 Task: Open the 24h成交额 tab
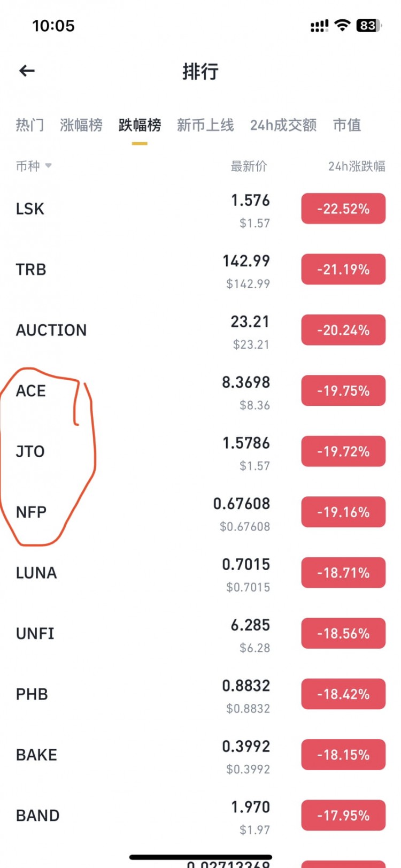coord(283,125)
